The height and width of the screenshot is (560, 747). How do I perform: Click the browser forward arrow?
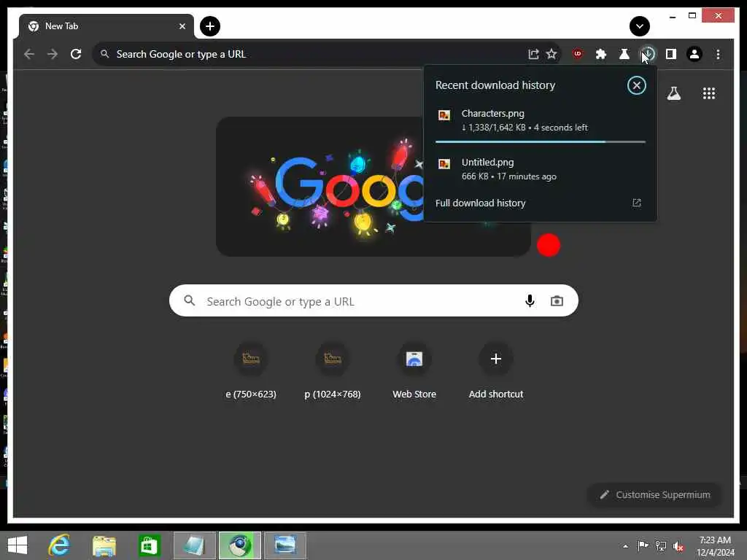[x=53, y=54]
